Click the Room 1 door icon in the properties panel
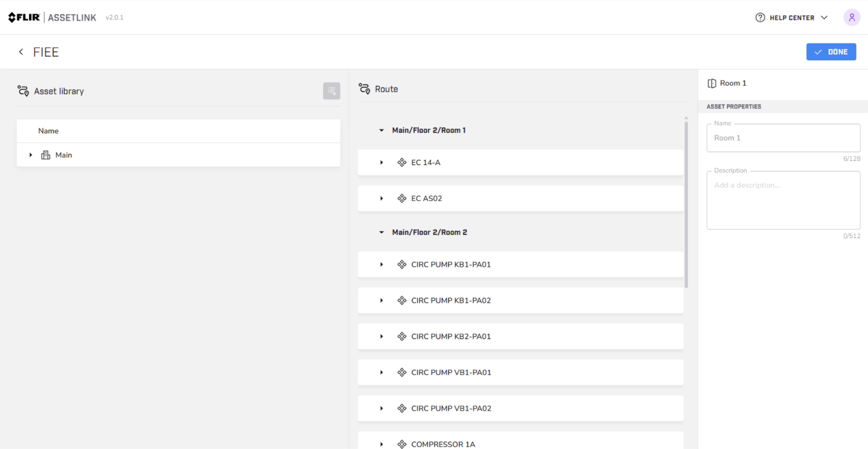 point(712,83)
